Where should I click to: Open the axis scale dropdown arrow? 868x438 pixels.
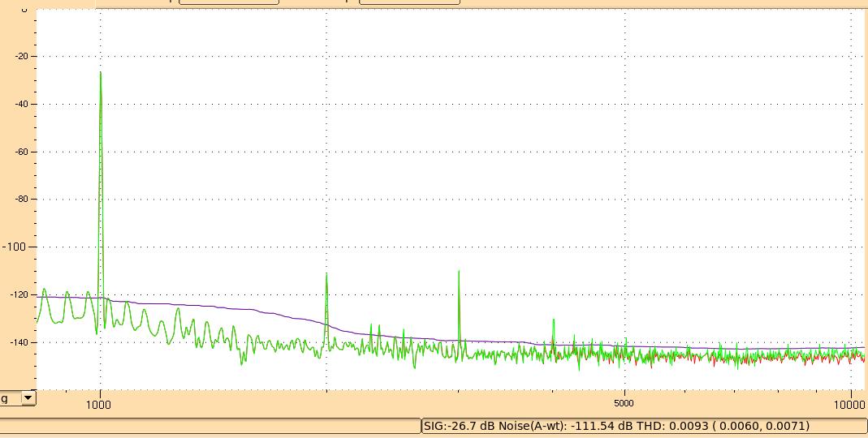[x=28, y=397]
